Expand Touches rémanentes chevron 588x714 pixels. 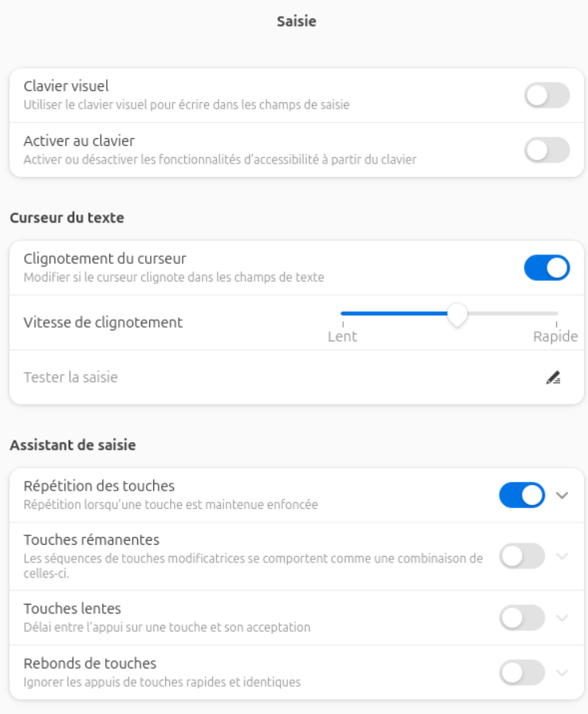pos(562,556)
